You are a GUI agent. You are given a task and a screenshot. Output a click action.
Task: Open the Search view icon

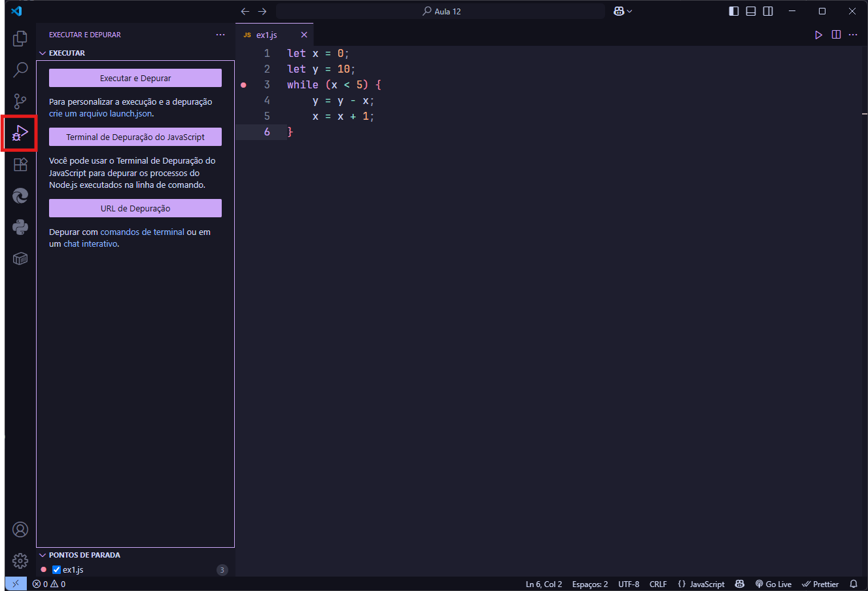(20, 70)
